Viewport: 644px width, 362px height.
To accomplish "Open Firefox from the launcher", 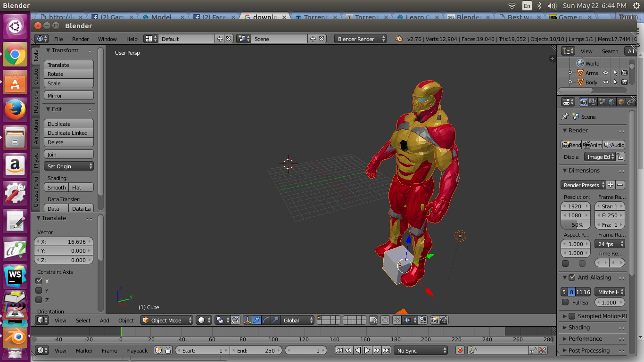I will 15,110.
